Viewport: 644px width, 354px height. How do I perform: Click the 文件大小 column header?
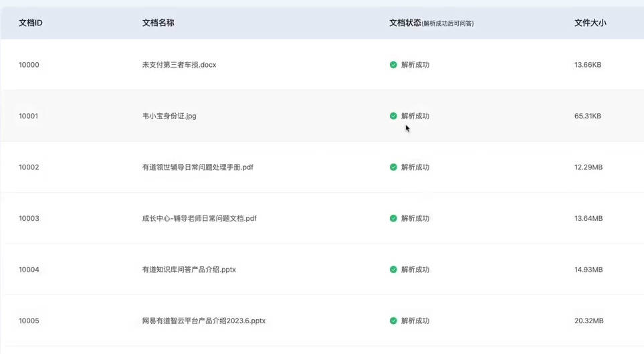pos(591,23)
